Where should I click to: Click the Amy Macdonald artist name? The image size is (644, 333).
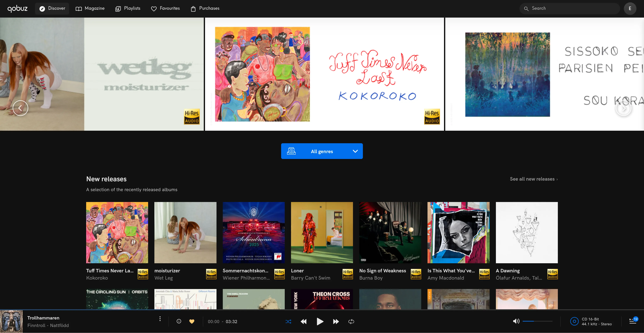coord(446,278)
